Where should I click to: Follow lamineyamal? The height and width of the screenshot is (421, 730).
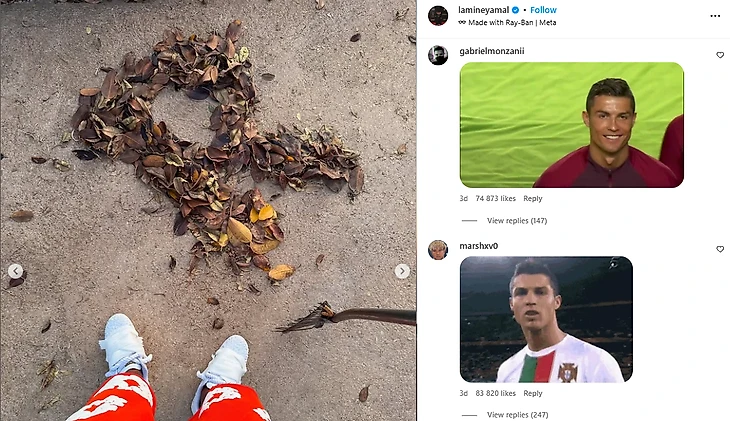(x=543, y=10)
